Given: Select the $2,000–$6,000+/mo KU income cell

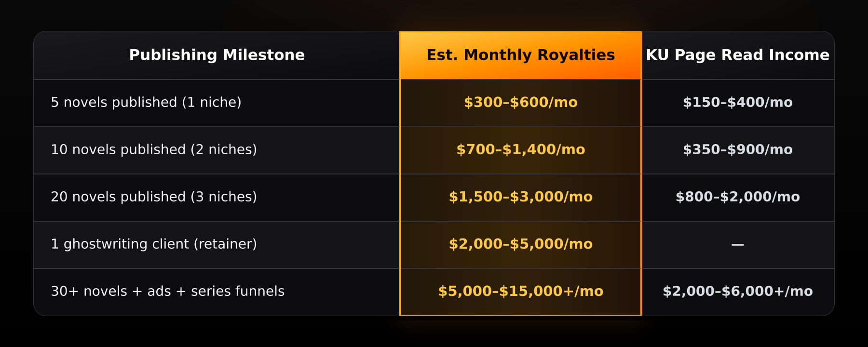Looking at the screenshot, I should [738, 292].
